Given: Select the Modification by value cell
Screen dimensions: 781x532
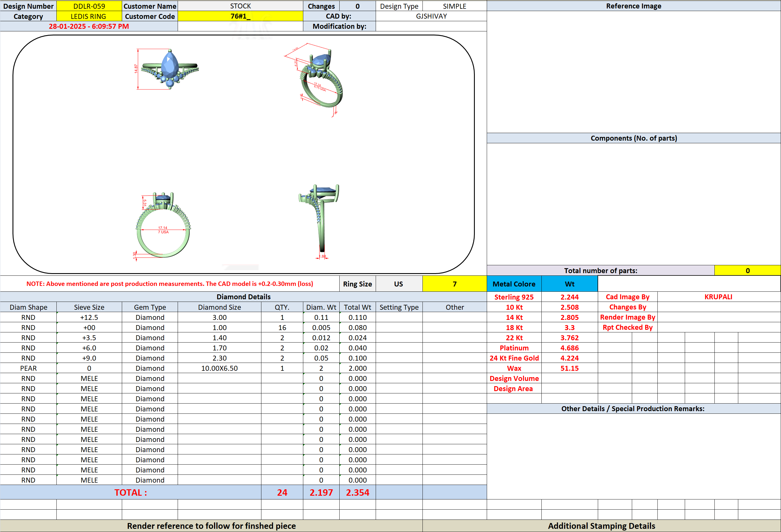Looking at the screenshot, I should [x=431, y=26].
